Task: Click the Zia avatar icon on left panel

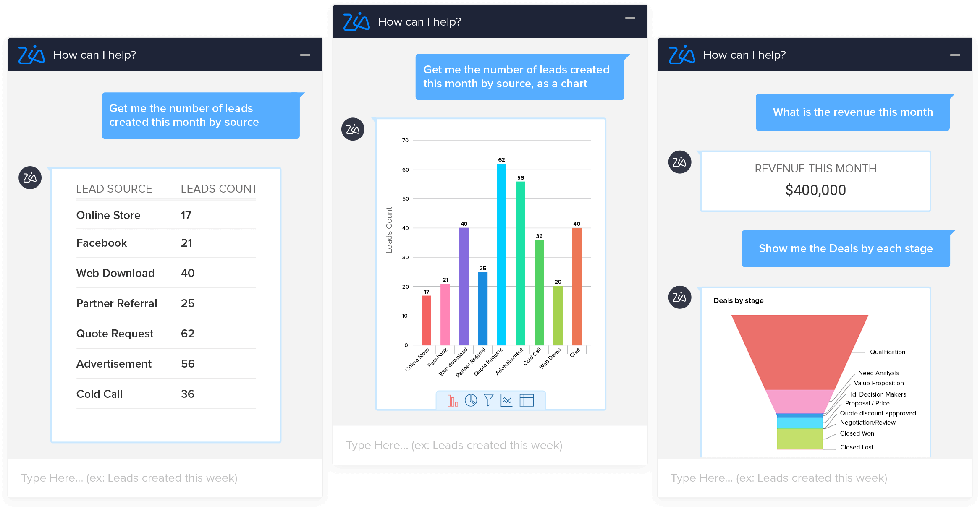Action: [x=30, y=178]
